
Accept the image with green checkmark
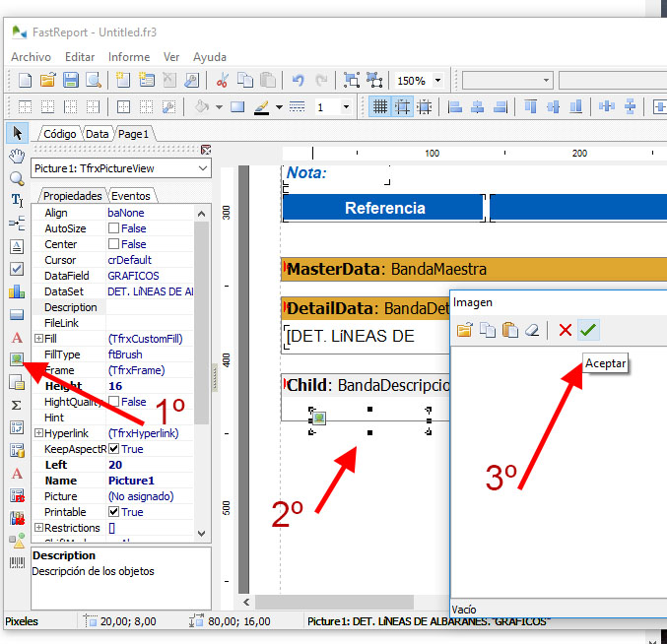[x=588, y=330]
